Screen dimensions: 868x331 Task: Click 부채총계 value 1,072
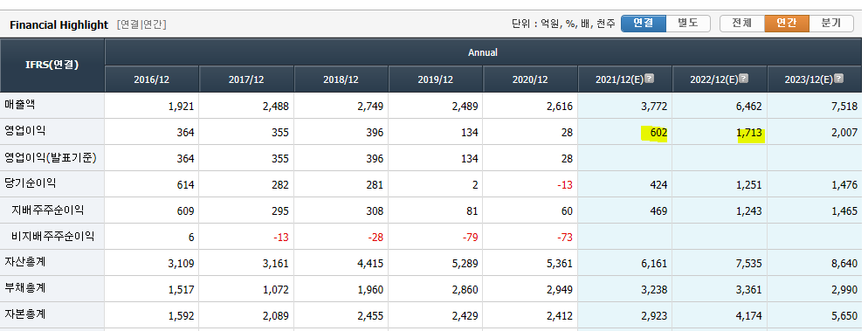coord(276,290)
